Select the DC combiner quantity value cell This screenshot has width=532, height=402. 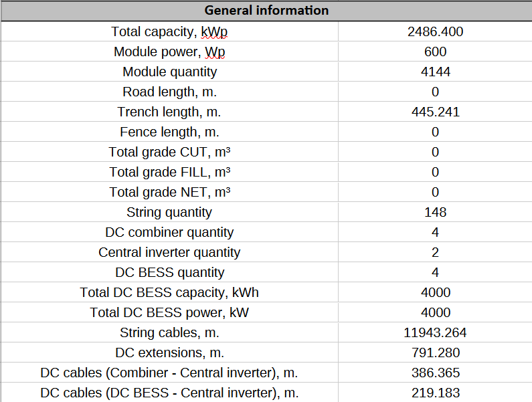point(436,232)
